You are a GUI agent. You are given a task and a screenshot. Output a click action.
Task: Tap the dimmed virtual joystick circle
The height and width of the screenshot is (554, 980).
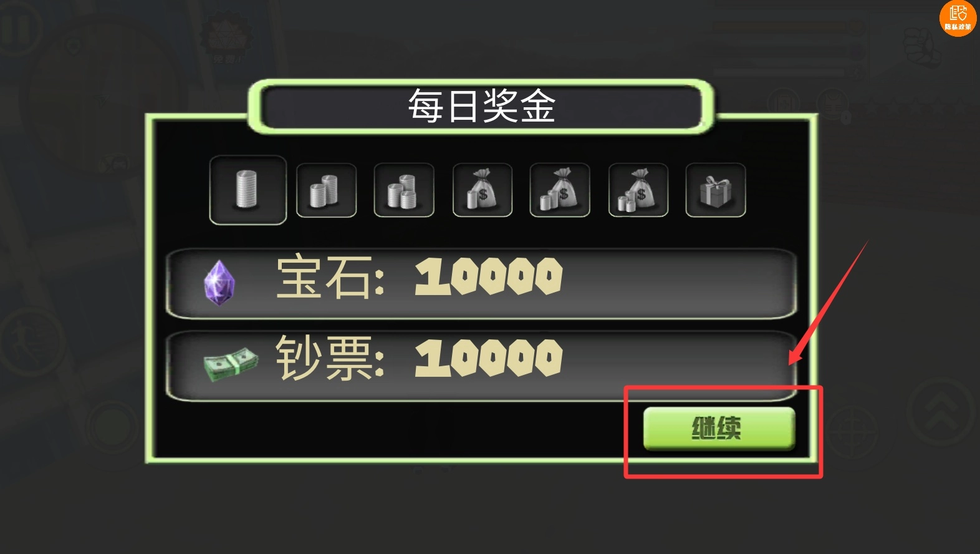point(112,428)
